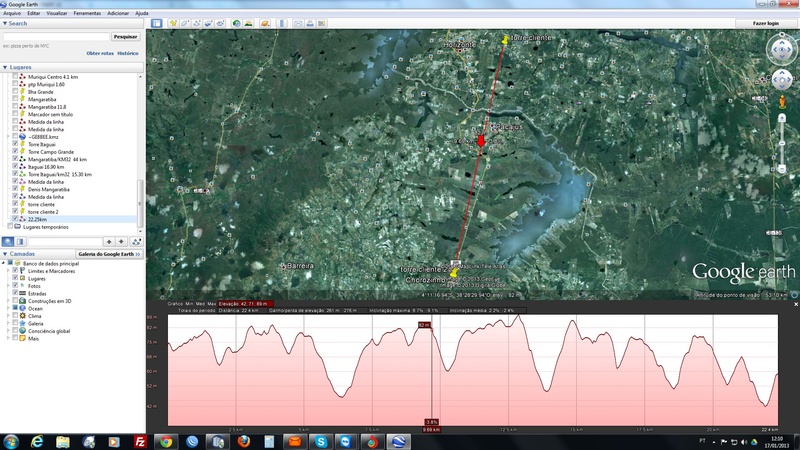Viewport: 800px width, 450px height.
Task: Move item down arrow in Places panel
Action: (x=121, y=242)
